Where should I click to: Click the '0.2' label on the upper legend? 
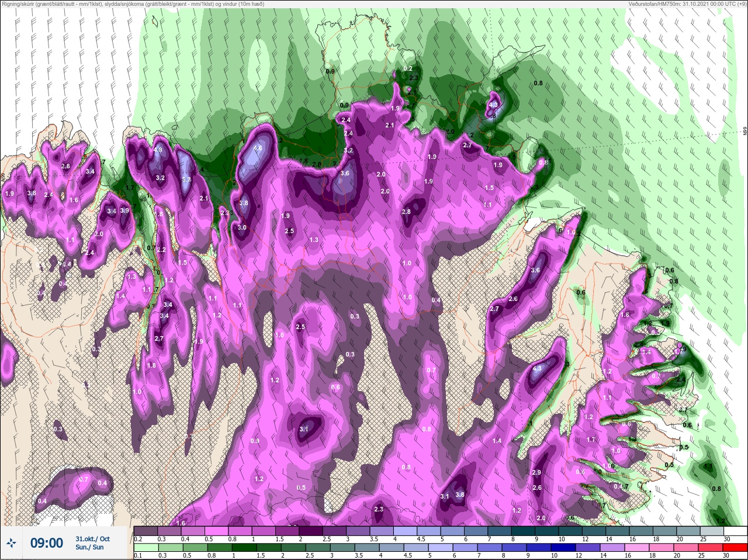pos(138,539)
